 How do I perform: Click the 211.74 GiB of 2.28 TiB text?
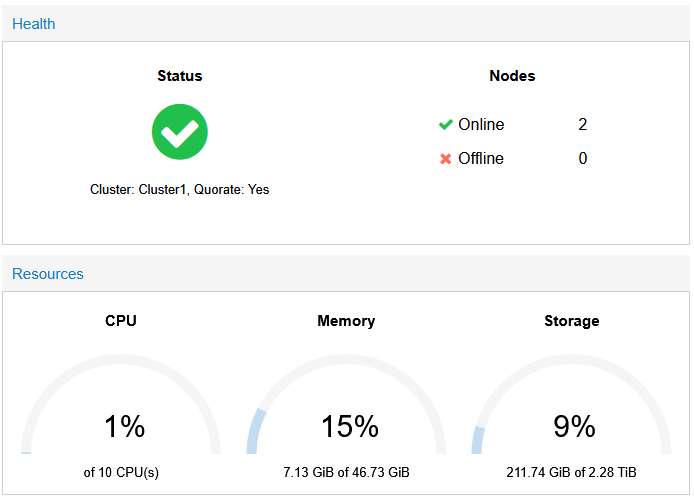[571, 473]
